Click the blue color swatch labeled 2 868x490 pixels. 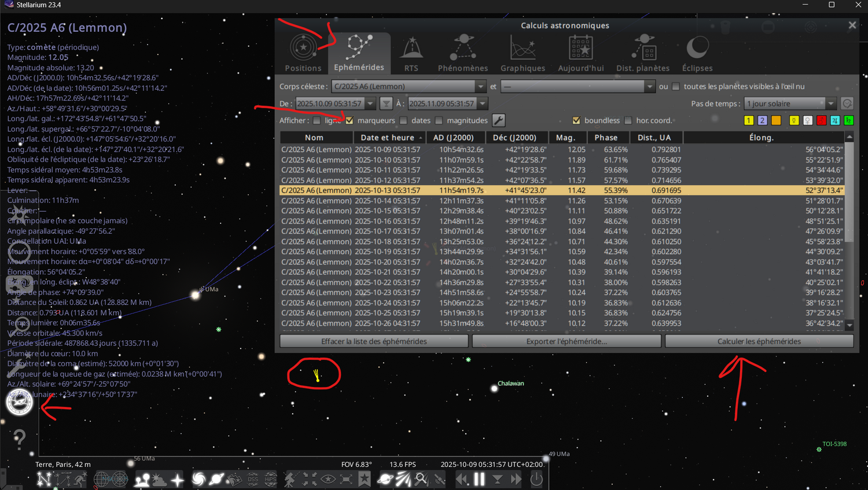(x=762, y=120)
